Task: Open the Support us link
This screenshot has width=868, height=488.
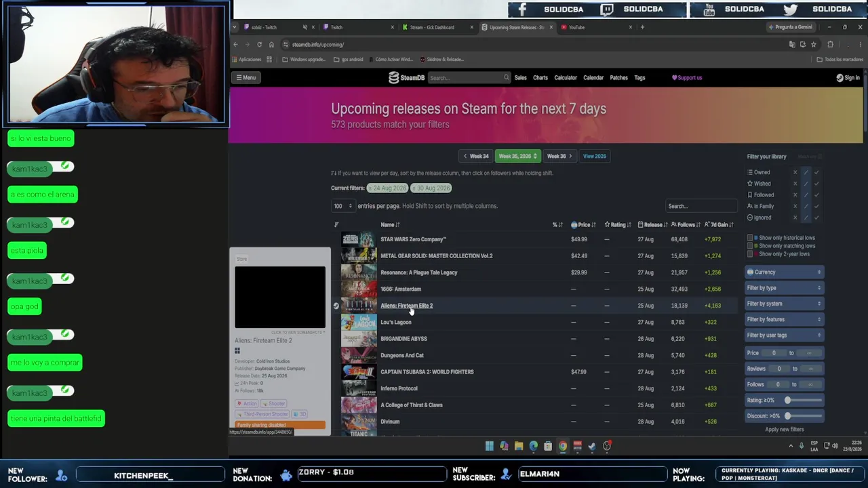Action: coord(687,78)
